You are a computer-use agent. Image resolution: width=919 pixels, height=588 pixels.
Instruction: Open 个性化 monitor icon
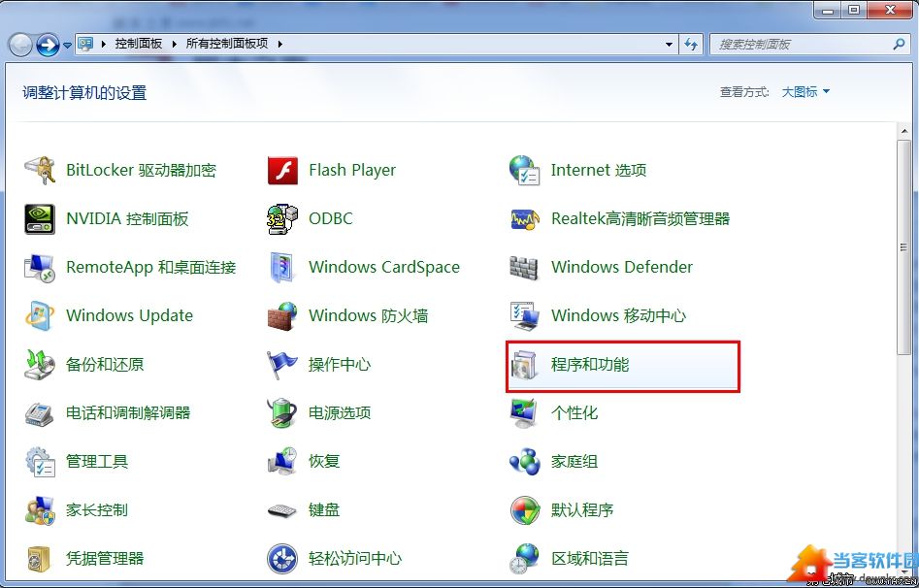[x=524, y=413]
